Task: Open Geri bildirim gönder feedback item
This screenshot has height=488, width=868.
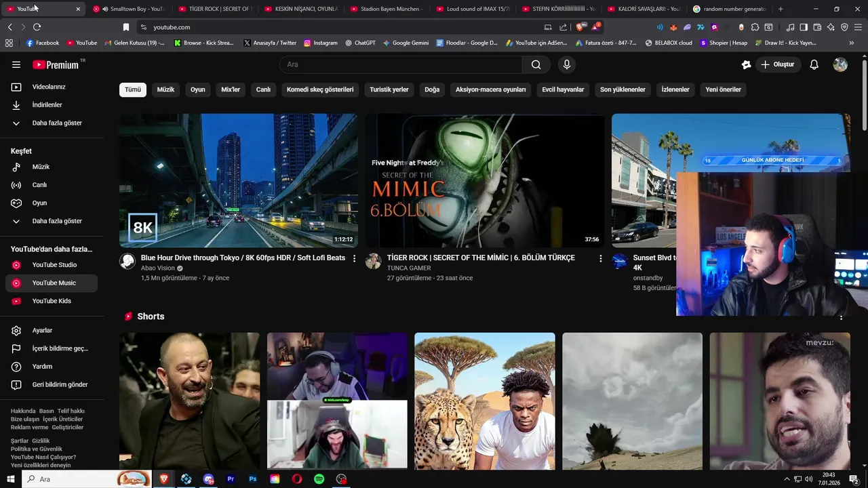Action: (52, 384)
